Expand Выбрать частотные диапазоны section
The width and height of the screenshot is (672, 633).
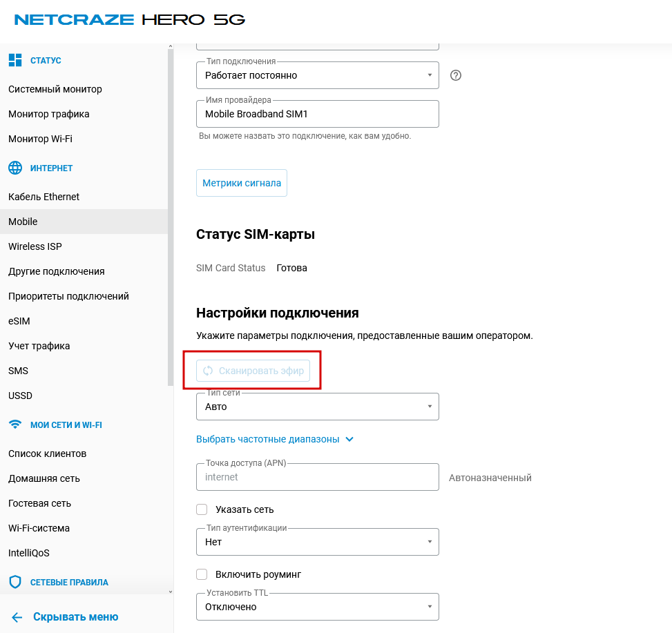click(275, 439)
